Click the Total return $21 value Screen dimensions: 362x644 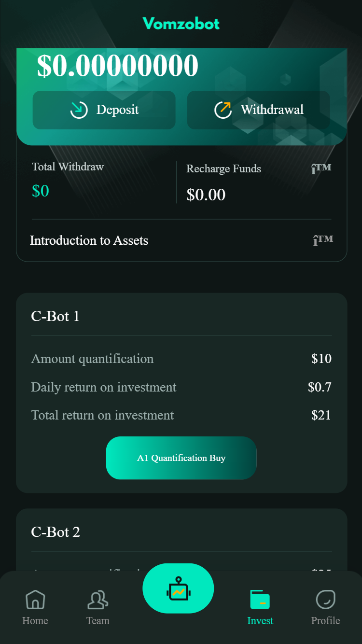321,415
